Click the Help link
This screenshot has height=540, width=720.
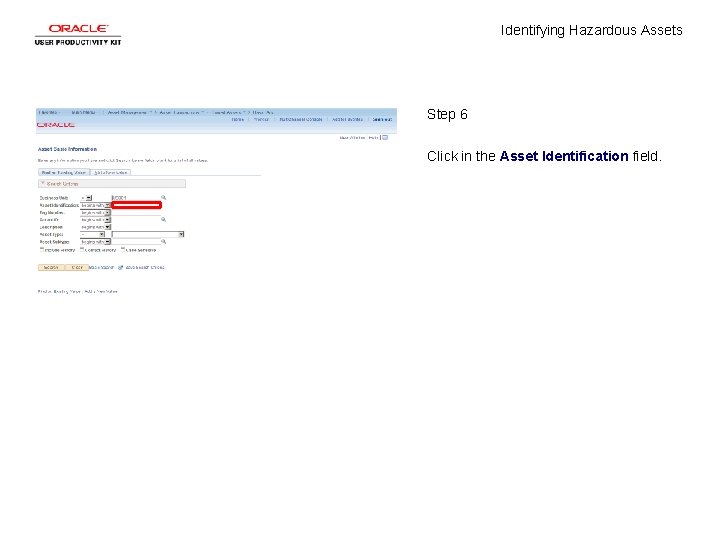pyautogui.click(x=373, y=137)
